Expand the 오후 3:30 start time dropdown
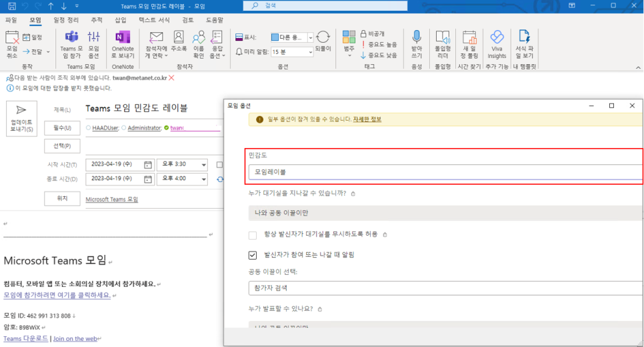This screenshot has width=644, height=347. (x=204, y=164)
